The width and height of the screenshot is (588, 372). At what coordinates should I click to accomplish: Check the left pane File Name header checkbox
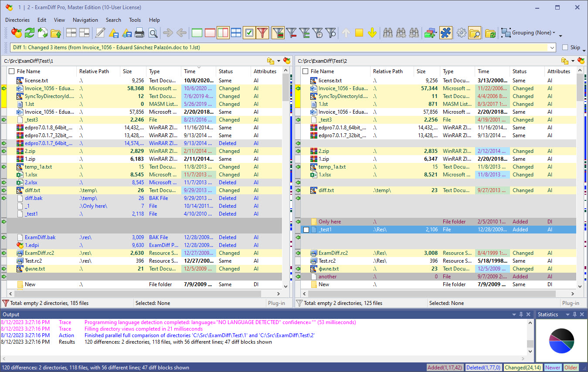(12, 71)
